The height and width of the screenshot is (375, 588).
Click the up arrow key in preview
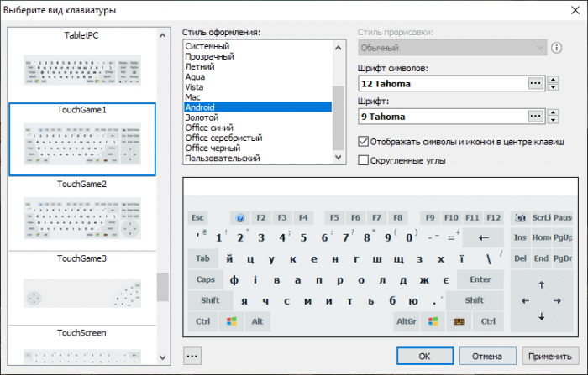(x=542, y=284)
